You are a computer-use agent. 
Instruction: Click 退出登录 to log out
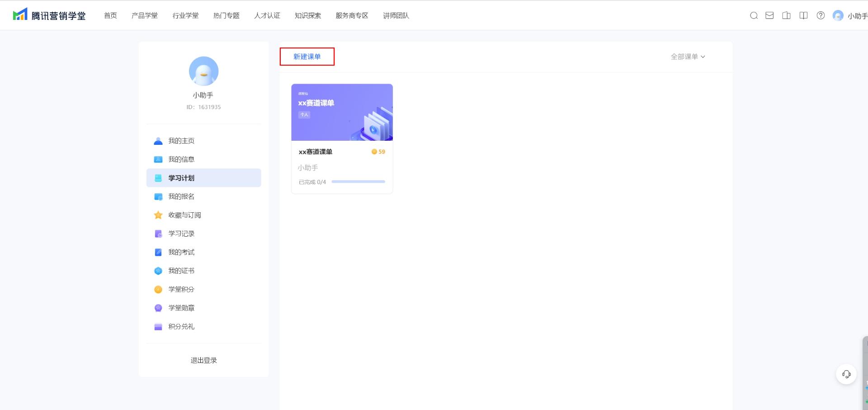tap(203, 360)
